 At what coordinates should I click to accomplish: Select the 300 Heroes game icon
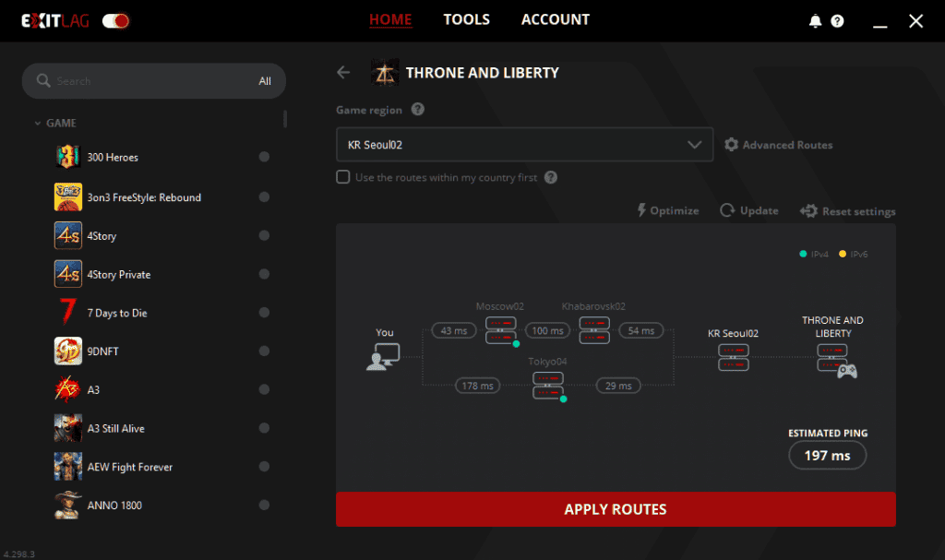coord(68,157)
